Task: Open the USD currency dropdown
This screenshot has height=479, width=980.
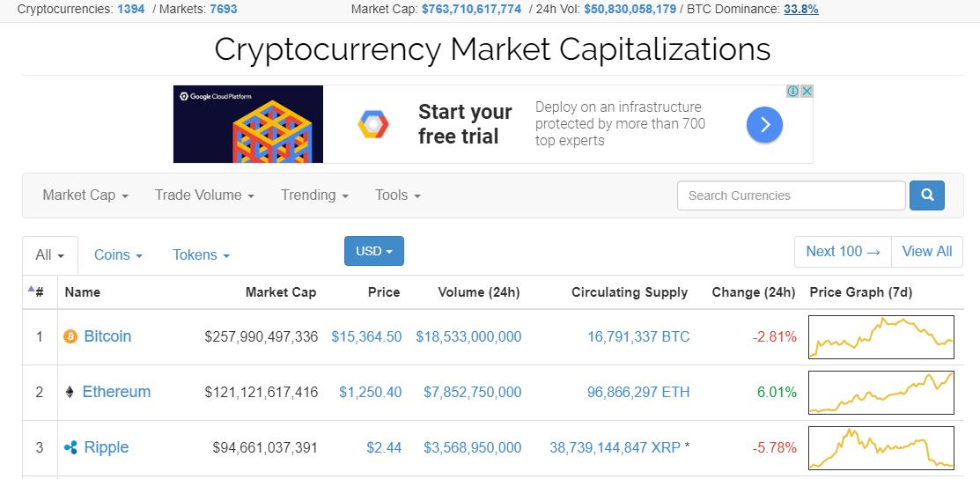Action: tap(373, 251)
